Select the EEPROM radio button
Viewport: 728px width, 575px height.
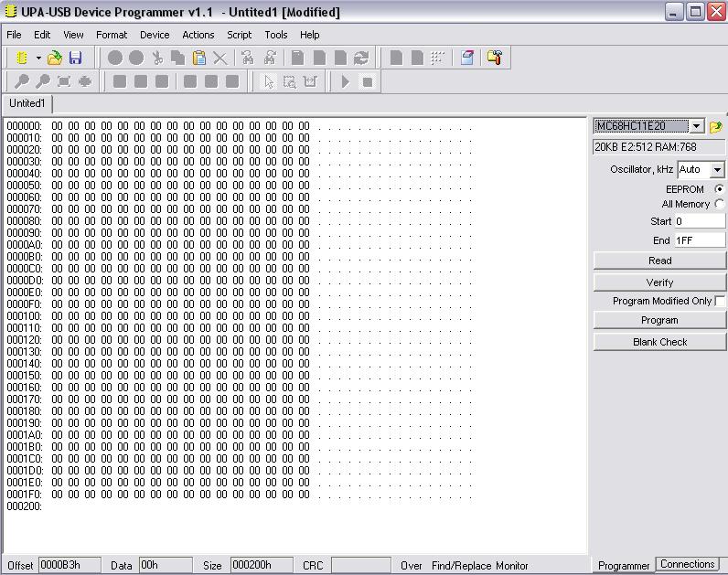(719, 189)
